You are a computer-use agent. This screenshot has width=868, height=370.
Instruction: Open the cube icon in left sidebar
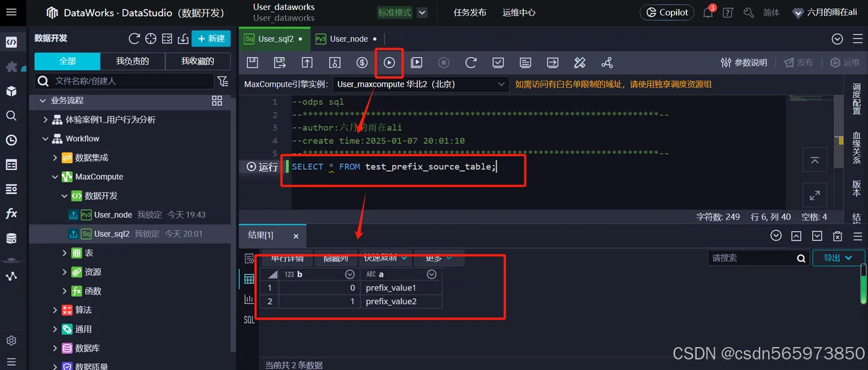[11, 91]
